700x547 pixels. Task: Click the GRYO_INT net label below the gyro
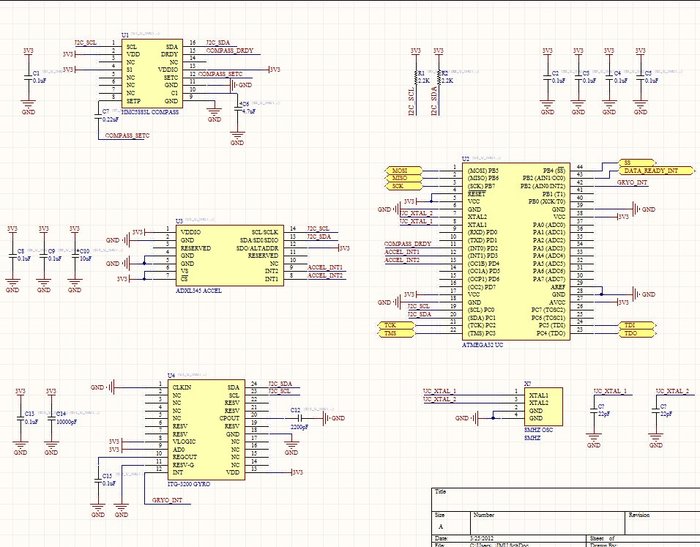click(x=167, y=500)
